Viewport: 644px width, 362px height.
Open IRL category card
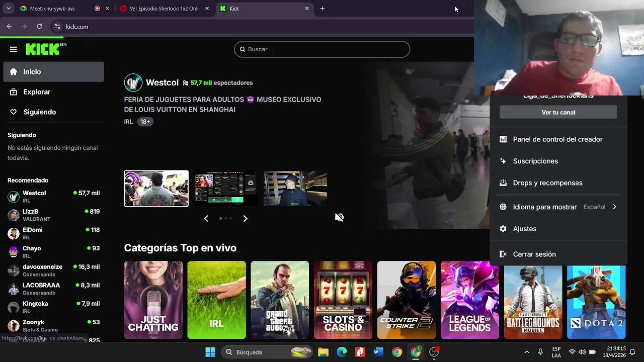216,300
